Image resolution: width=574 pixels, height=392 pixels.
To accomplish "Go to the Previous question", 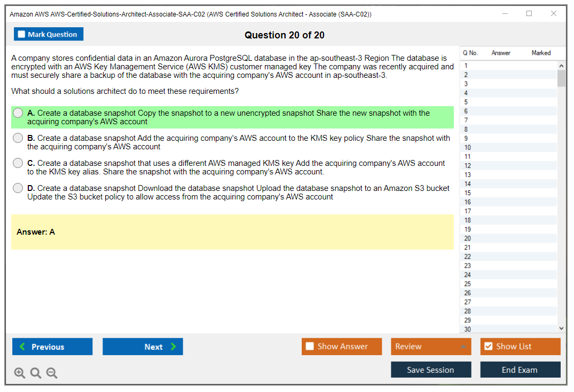I will pyautogui.click(x=52, y=347).
